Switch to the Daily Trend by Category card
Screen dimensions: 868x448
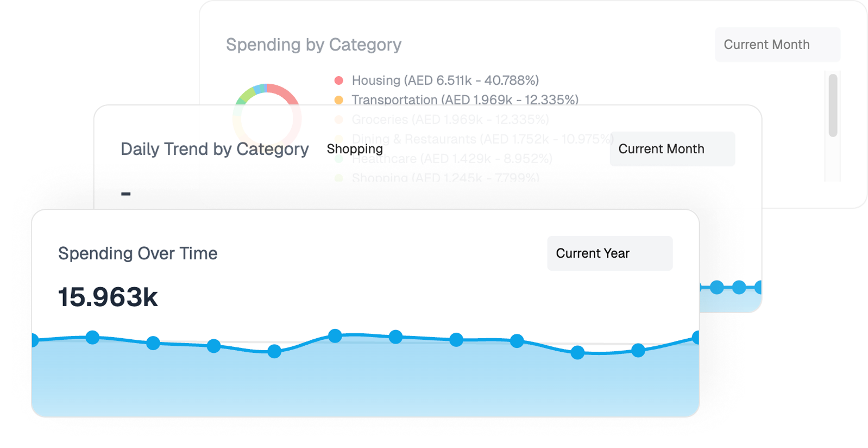click(x=214, y=148)
